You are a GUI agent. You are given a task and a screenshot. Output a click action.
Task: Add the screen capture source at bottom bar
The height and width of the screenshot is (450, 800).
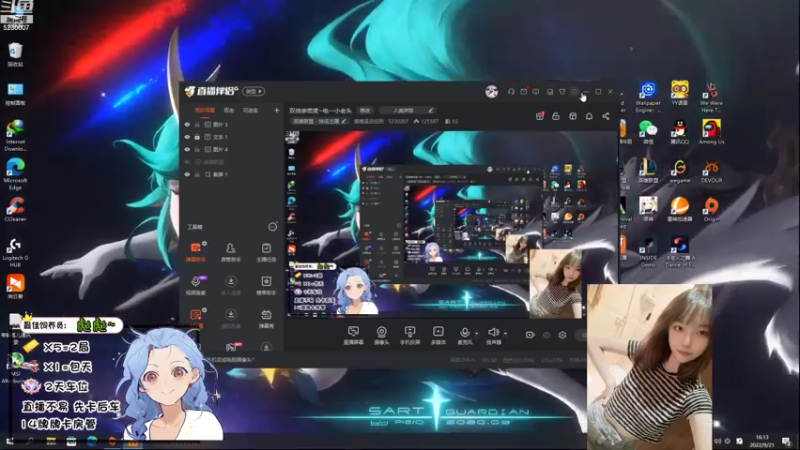[353, 336]
